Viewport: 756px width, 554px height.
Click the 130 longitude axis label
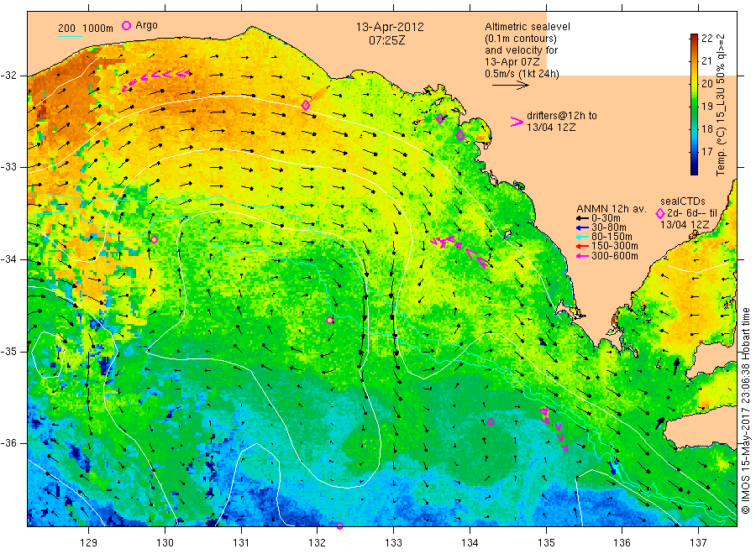[165, 542]
